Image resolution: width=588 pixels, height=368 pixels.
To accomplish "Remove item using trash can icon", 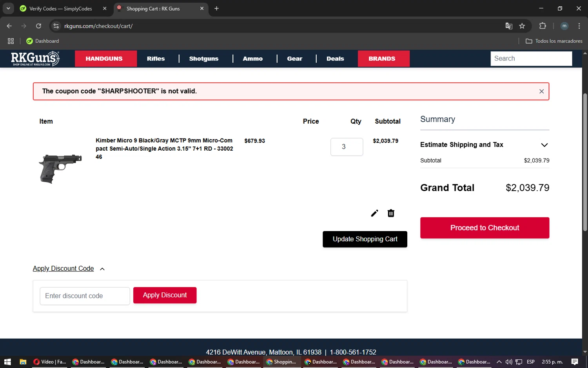I will (391, 213).
